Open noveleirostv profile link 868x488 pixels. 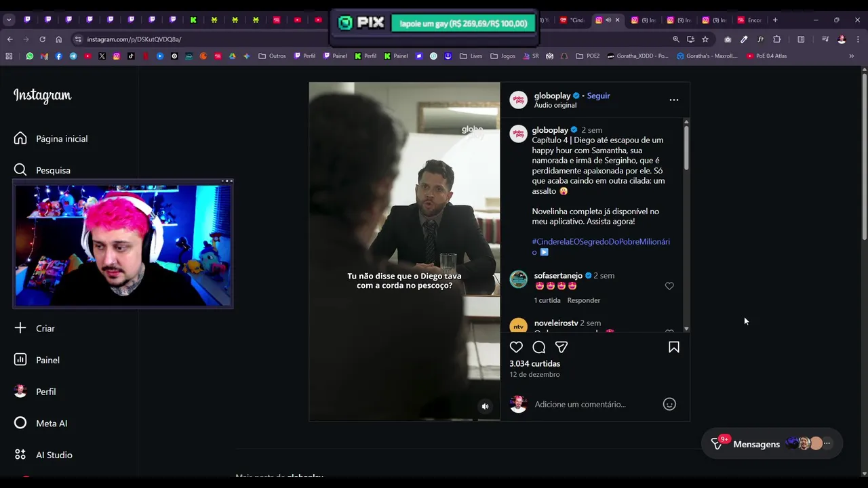coord(556,323)
